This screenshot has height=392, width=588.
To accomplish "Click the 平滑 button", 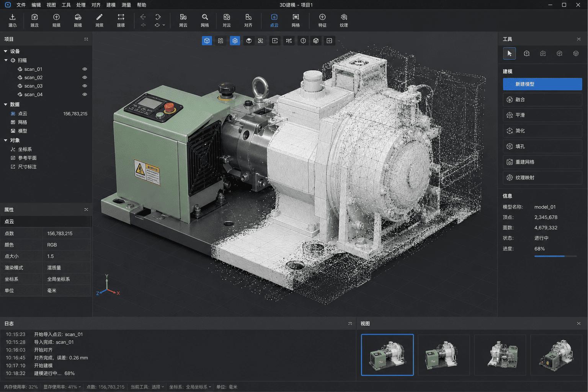I will point(542,115).
